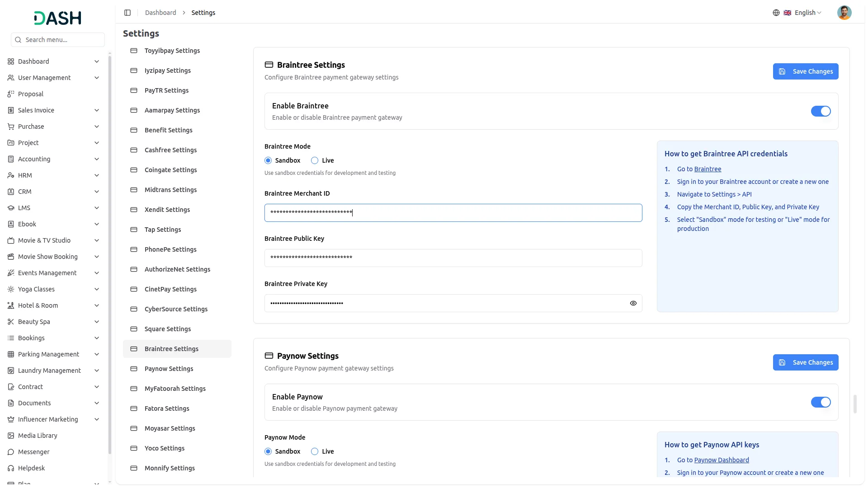
Task: Save changes for Braintree Settings
Action: pyautogui.click(x=806, y=71)
